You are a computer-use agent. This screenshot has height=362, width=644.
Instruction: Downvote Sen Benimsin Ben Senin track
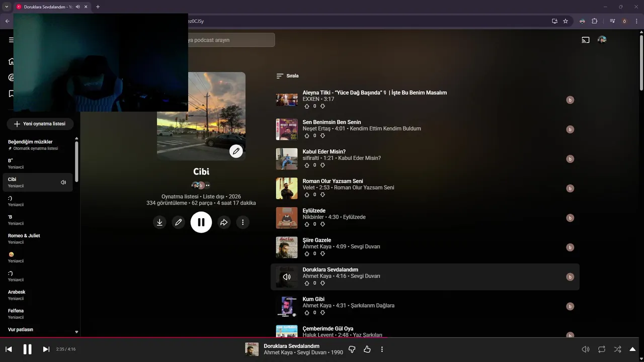point(323,136)
